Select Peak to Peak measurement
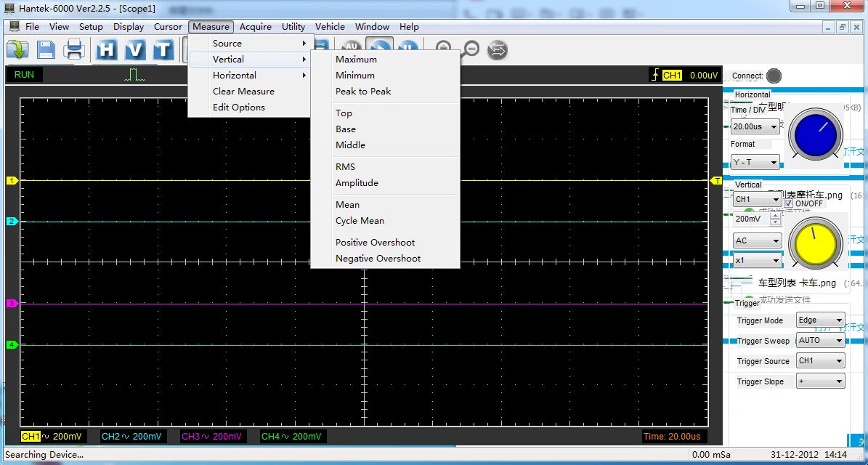The width and height of the screenshot is (868, 465). pos(363,92)
